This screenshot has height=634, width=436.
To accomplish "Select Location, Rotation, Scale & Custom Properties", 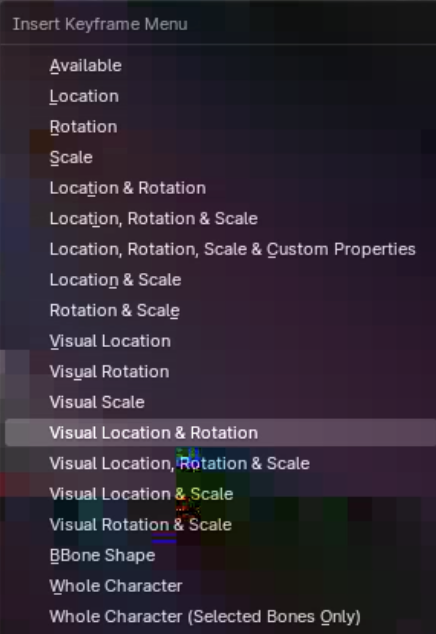I will pyautogui.click(x=220, y=249).
